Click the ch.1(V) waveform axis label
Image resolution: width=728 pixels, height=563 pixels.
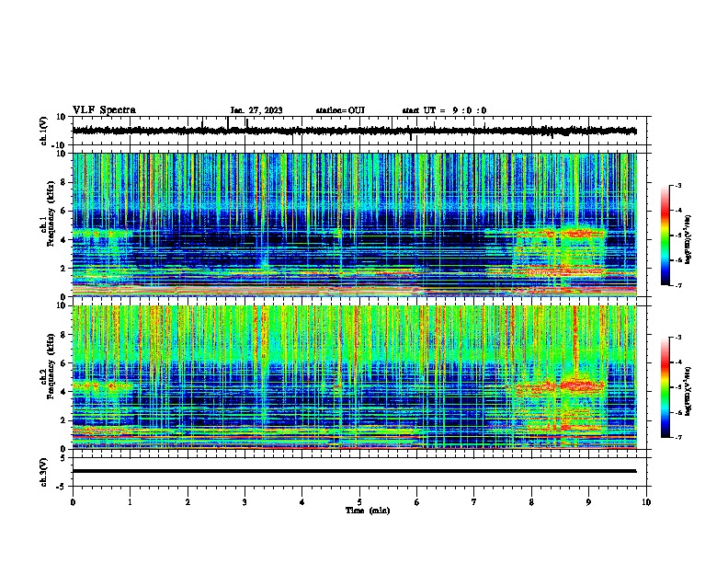(44, 131)
